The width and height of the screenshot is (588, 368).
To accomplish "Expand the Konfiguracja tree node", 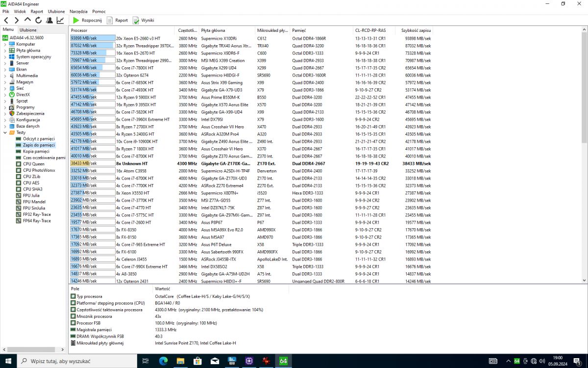I will 5,120.
